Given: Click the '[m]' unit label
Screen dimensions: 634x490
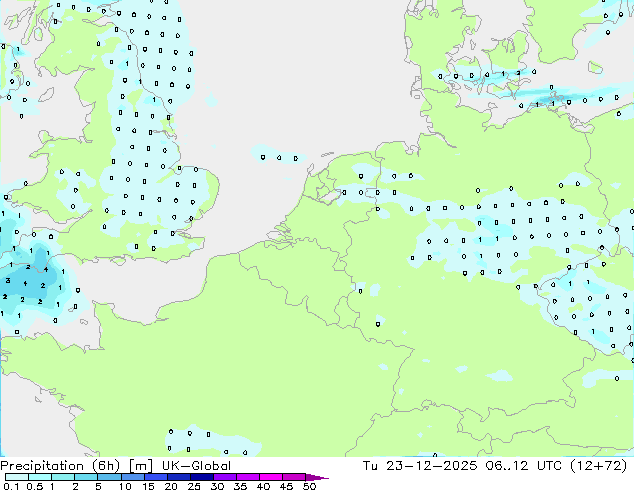Looking at the screenshot, I should (x=140, y=466).
